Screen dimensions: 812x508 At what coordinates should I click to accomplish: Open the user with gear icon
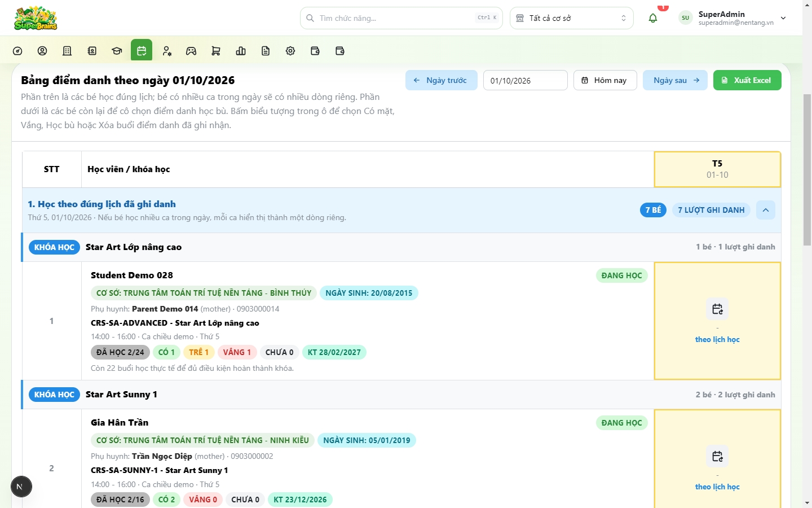[x=166, y=51]
